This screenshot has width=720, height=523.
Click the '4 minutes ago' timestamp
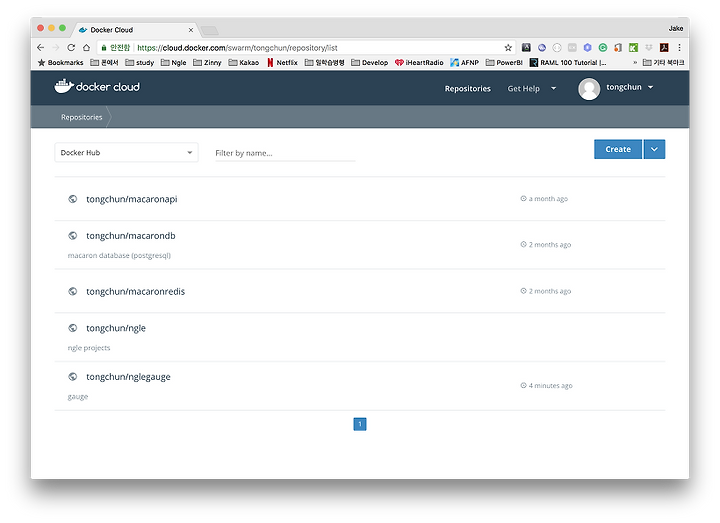[551, 385]
